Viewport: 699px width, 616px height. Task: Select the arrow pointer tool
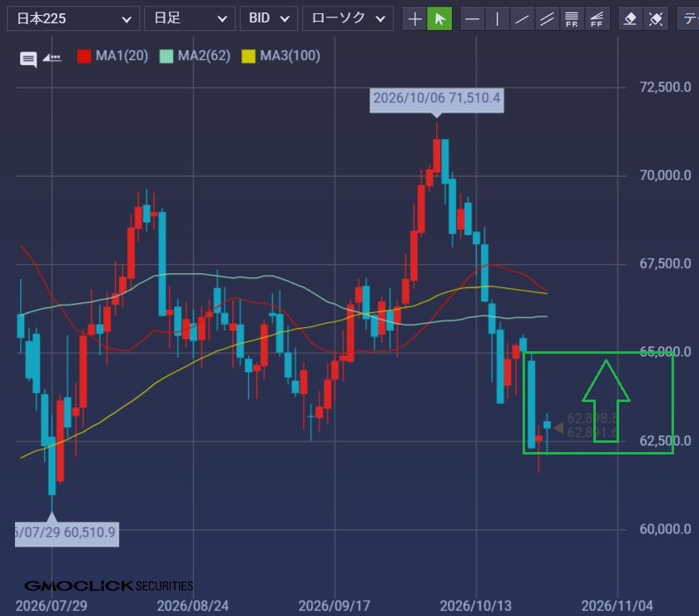(439, 19)
